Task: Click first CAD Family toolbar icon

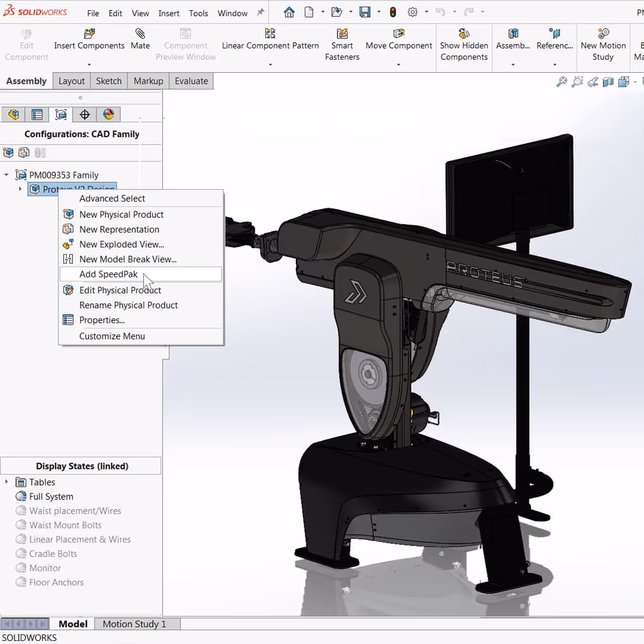Action: (x=8, y=153)
